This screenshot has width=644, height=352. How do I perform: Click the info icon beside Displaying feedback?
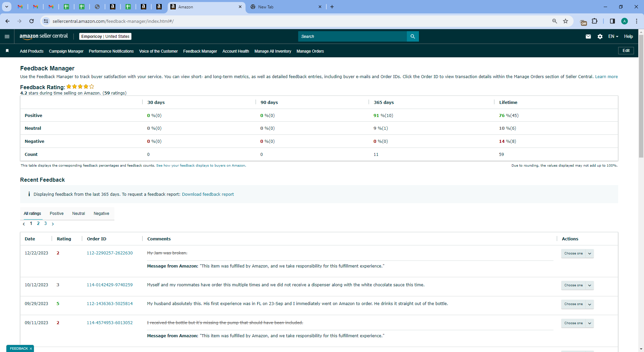tap(29, 194)
